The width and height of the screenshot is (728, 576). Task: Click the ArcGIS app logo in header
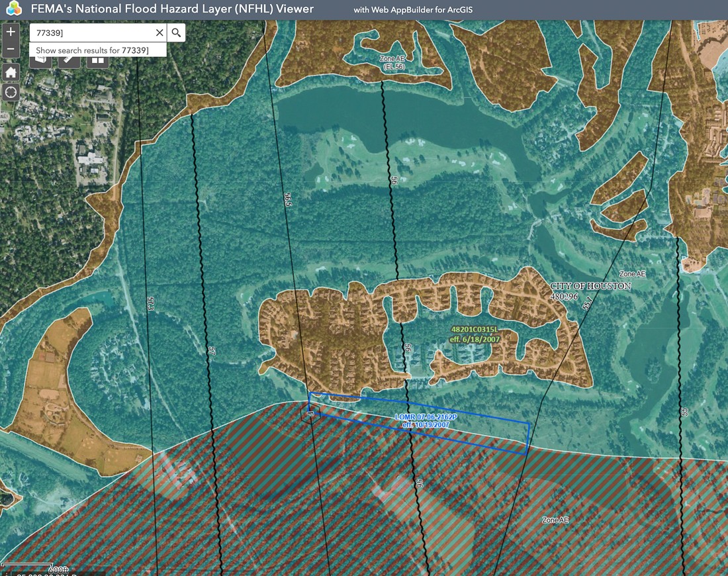click(13, 9)
